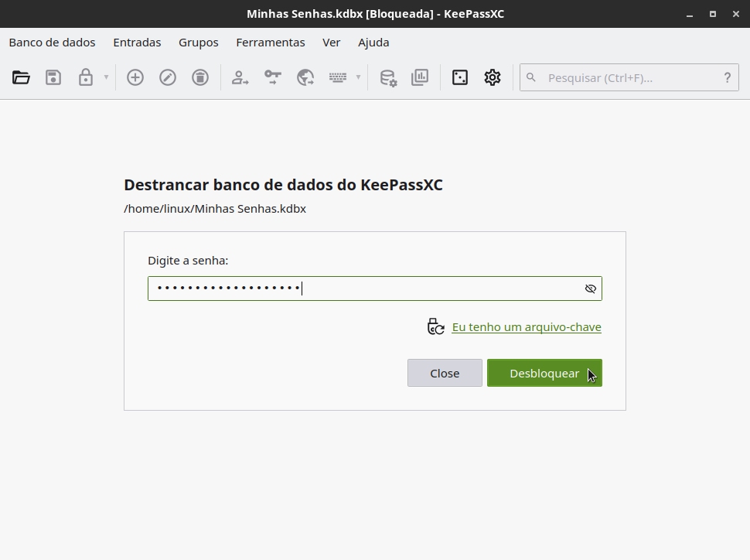The image size is (750, 560).
Task: Click the search magnifier icon
Action: (x=531, y=77)
